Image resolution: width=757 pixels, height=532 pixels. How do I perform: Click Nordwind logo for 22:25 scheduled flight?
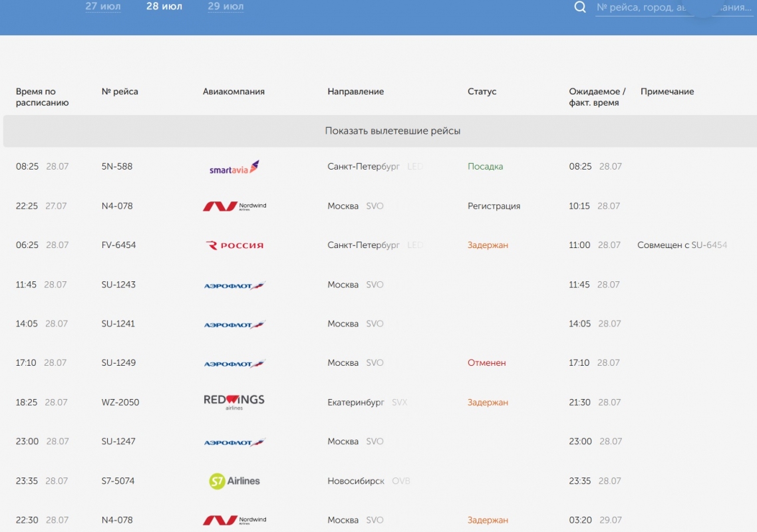[x=234, y=206]
